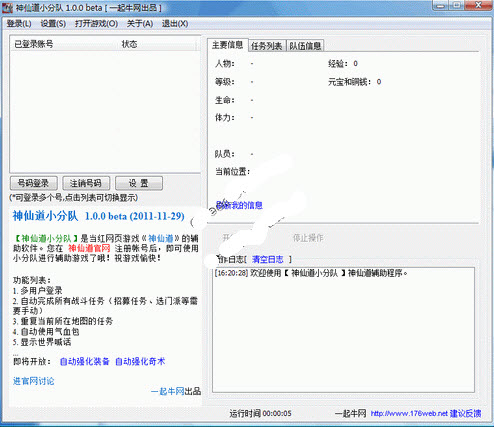Switch to the 任务列表 tab
The height and width of the screenshot is (427, 494).
coord(267,46)
